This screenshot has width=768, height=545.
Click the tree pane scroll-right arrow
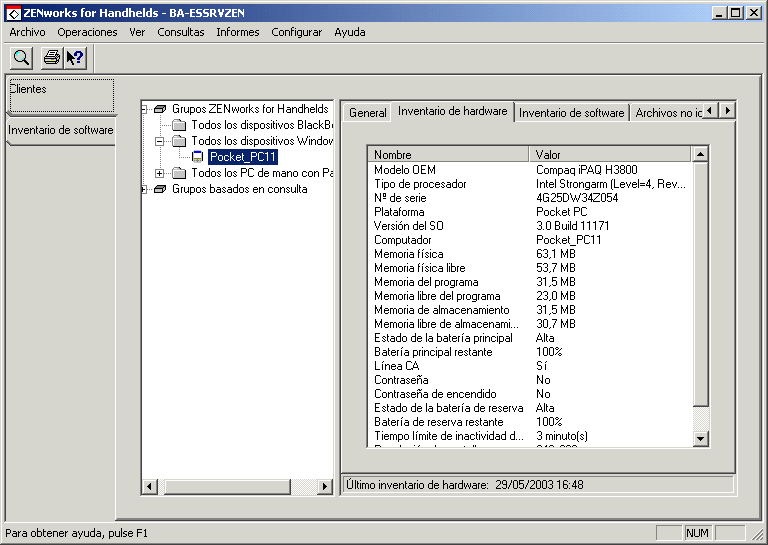(324, 487)
